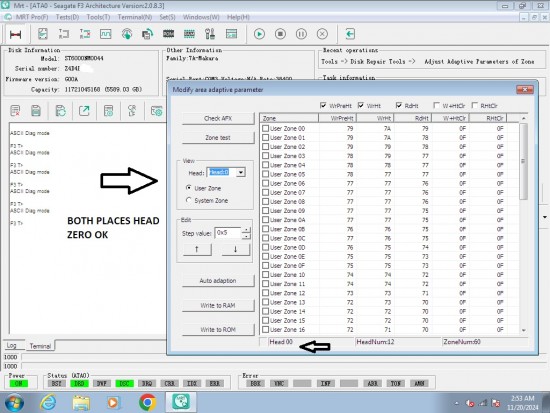550x413 pixels.
Task: Check the User Zone 05 checkbox
Action: [266, 174]
